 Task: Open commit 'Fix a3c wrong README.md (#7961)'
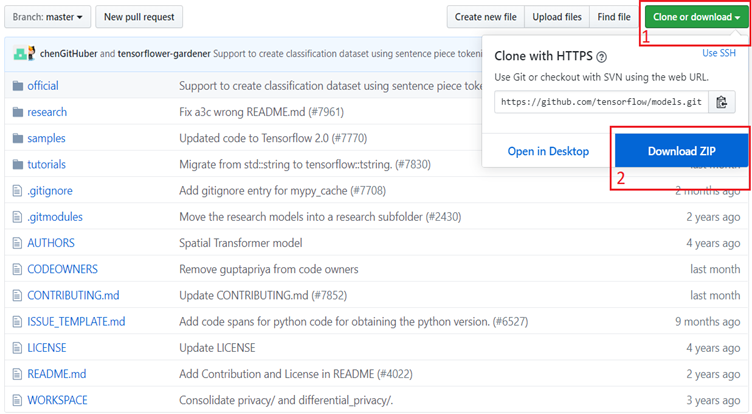(x=261, y=112)
